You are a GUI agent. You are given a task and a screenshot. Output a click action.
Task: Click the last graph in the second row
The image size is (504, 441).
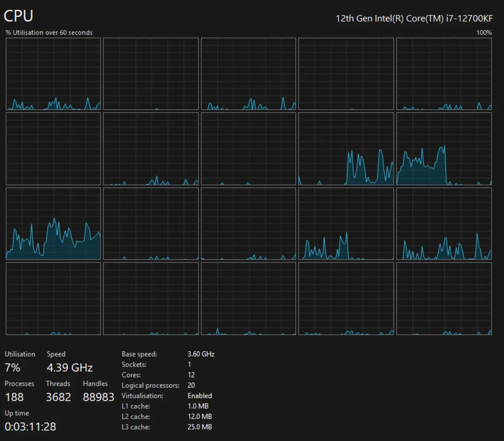(x=444, y=149)
